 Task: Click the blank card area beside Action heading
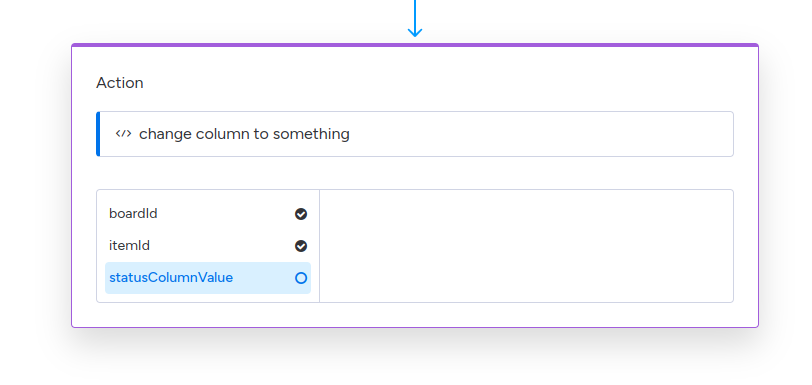pyautogui.click(x=440, y=83)
